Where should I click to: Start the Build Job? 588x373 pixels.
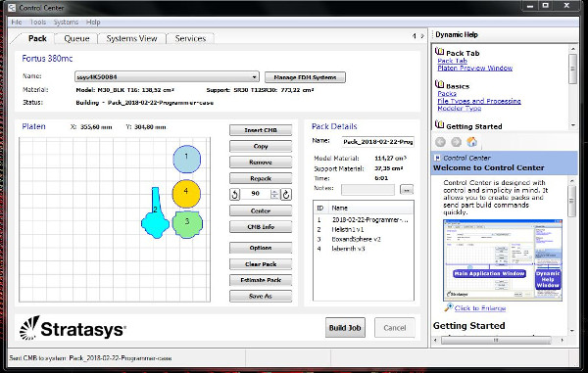(345, 328)
